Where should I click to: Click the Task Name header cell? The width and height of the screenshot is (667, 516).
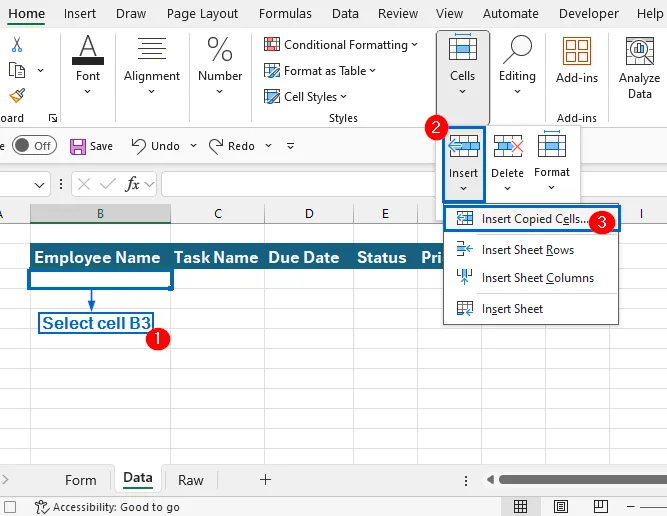[217, 257]
